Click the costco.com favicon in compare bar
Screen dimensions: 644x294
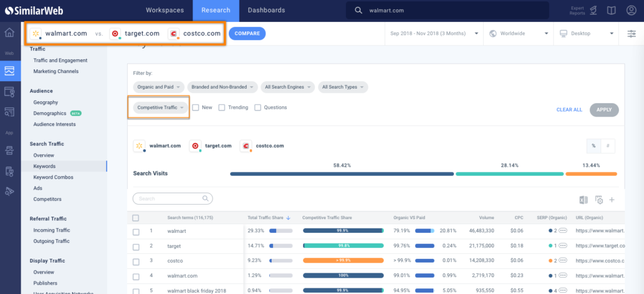click(174, 34)
